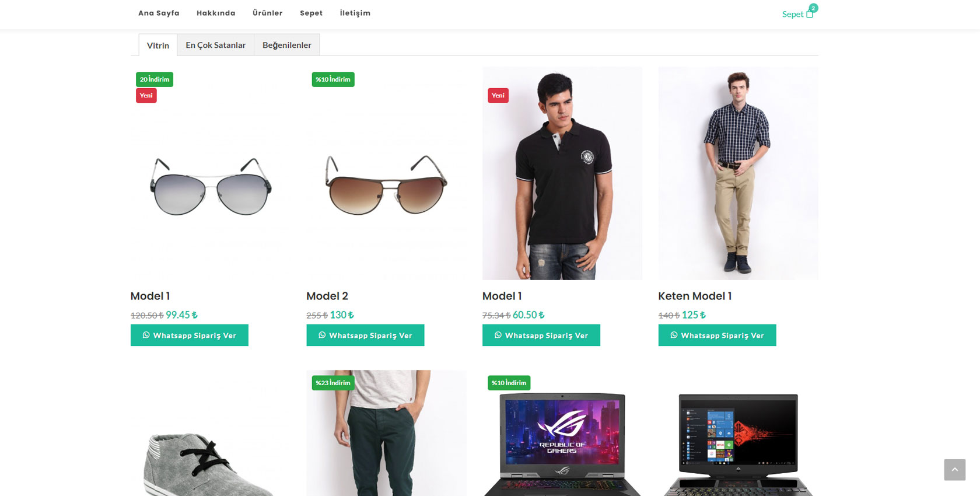Click the scroll-to-top arrow button
The image size is (980, 496).
pos(954,470)
